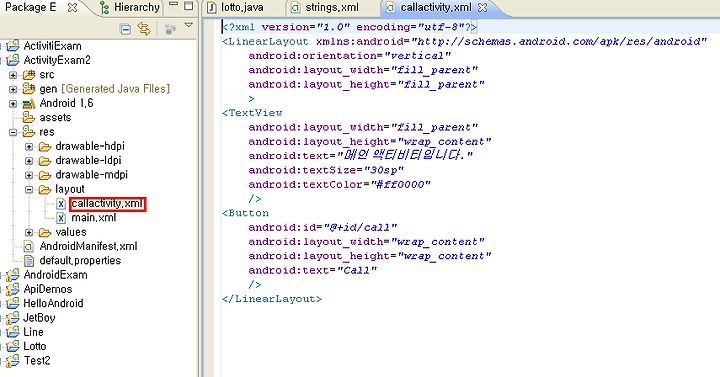This screenshot has height=377, width=720.
Task: Click the main.xml file icon
Action: click(x=61, y=218)
